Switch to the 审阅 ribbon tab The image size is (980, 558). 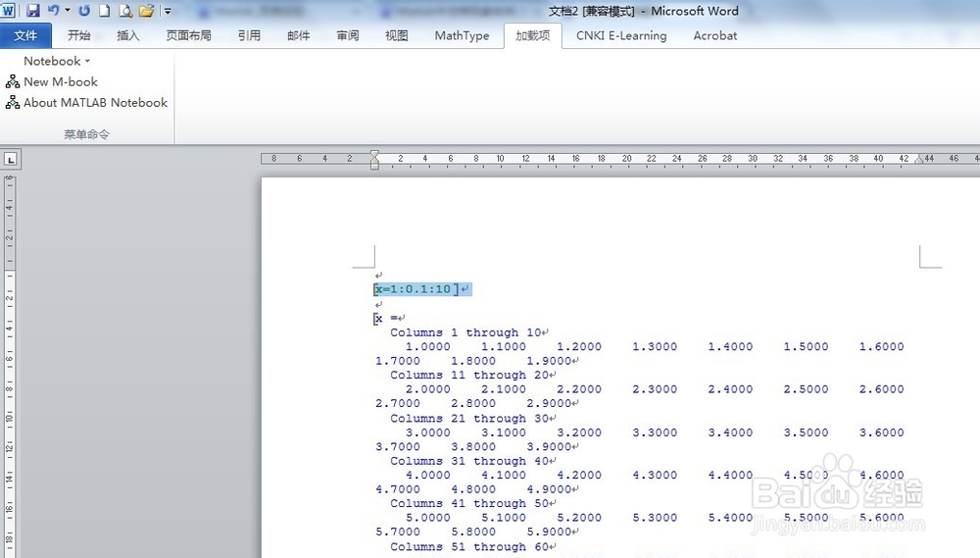(x=348, y=35)
